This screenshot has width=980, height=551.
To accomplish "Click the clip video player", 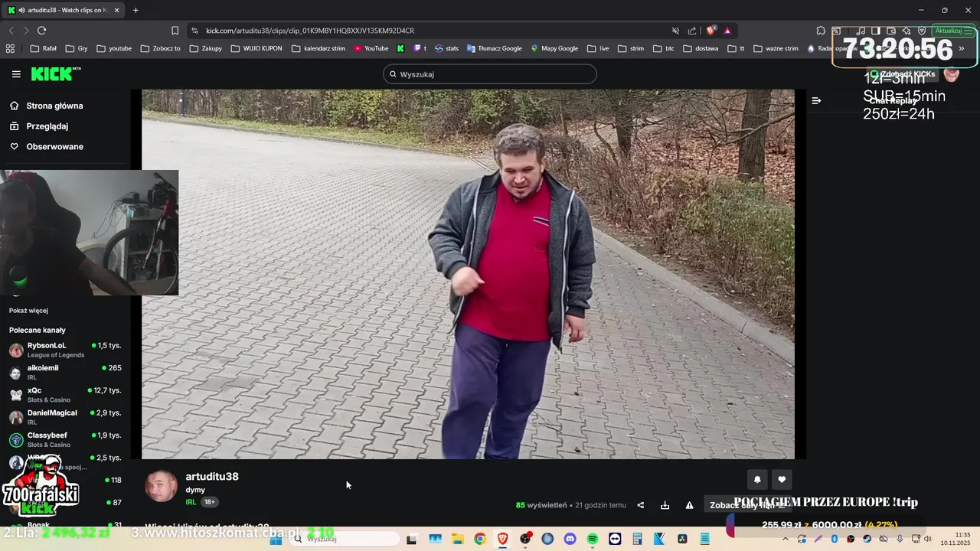I will click(468, 274).
